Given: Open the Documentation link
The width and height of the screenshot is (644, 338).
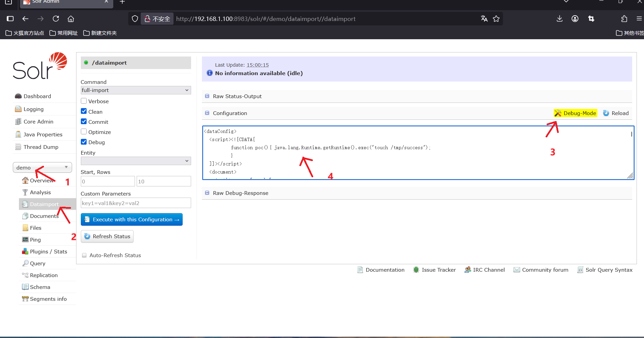Looking at the screenshot, I should point(381,270).
